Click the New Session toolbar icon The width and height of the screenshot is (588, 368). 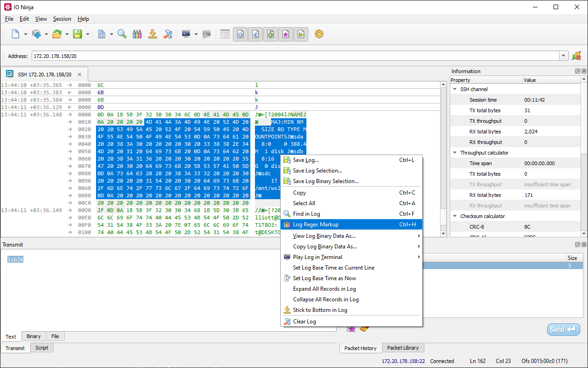click(x=16, y=34)
